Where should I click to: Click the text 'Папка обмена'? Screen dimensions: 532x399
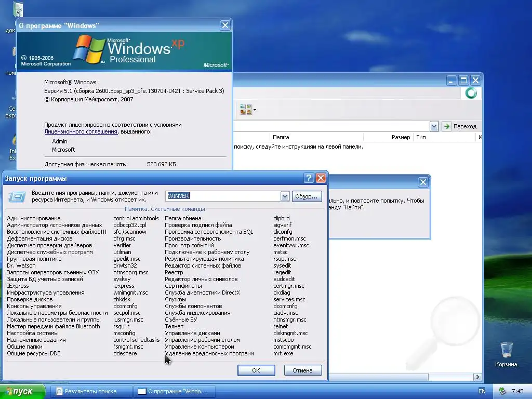click(x=183, y=218)
